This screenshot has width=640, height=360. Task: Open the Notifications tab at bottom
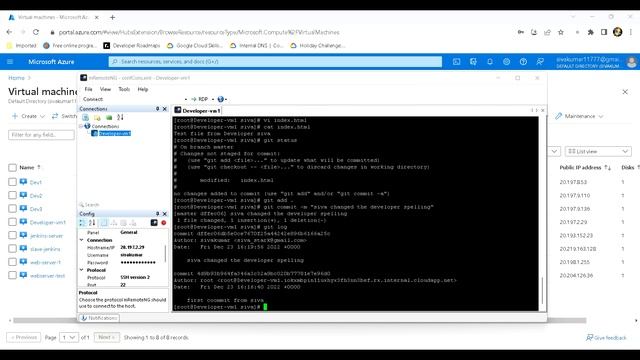pyautogui.click(x=99, y=318)
